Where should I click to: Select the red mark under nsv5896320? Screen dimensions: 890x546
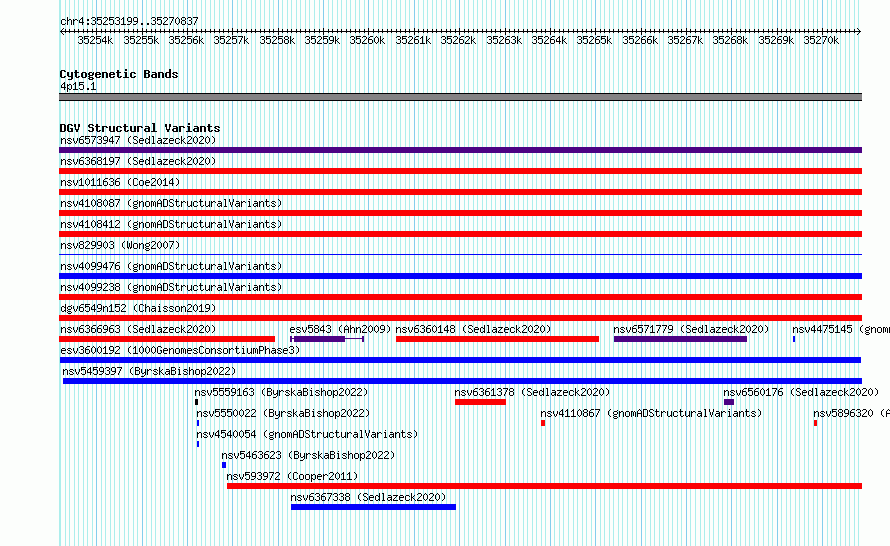pos(816,423)
